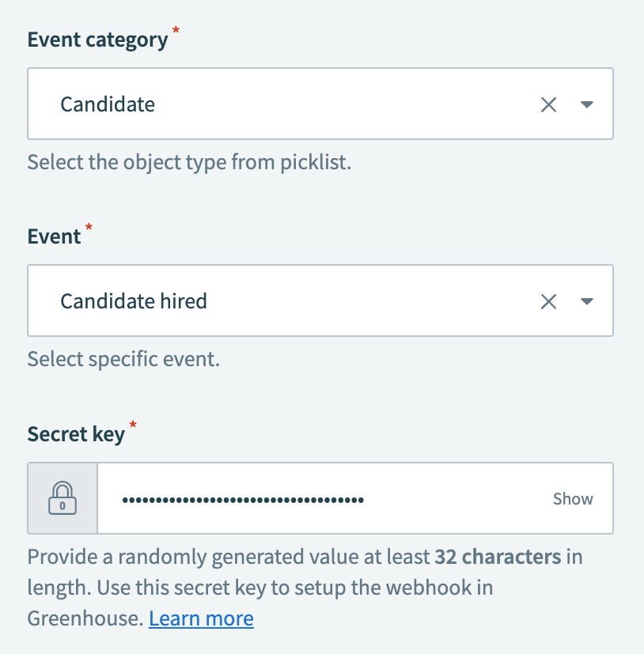Open the Learn more help link
The width and height of the screenshot is (644, 654).
click(x=200, y=618)
